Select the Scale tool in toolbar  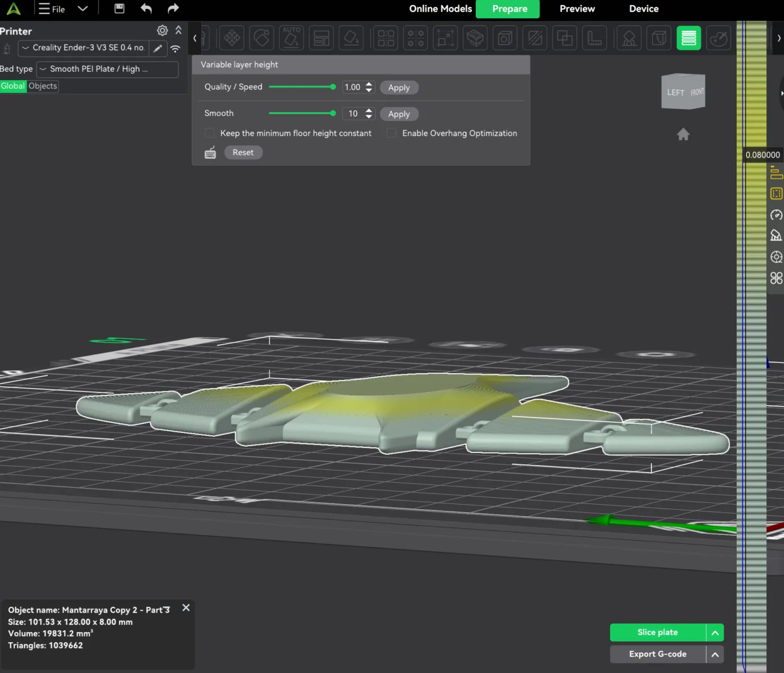point(445,38)
